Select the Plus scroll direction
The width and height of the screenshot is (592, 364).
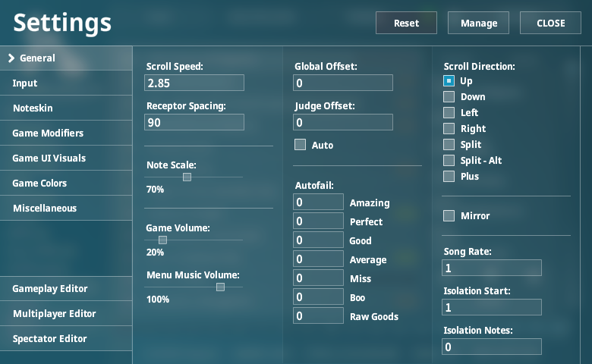click(x=449, y=176)
